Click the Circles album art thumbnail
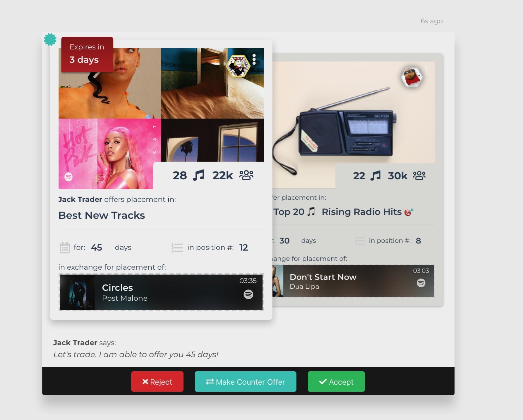The height and width of the screenshot is (420, 523). pyautogui.click(x=78, y=292)
